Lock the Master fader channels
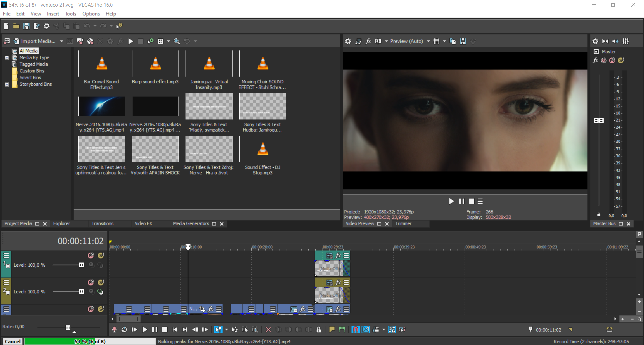Image resolution: width=644 pixels, height=345 pixels. (599, 215)
